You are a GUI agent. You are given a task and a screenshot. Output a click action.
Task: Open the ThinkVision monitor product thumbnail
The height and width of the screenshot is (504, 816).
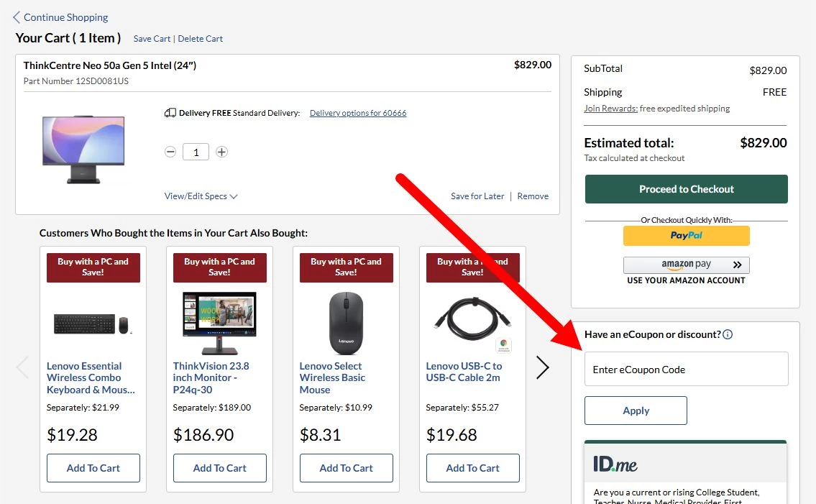(219, 323)
